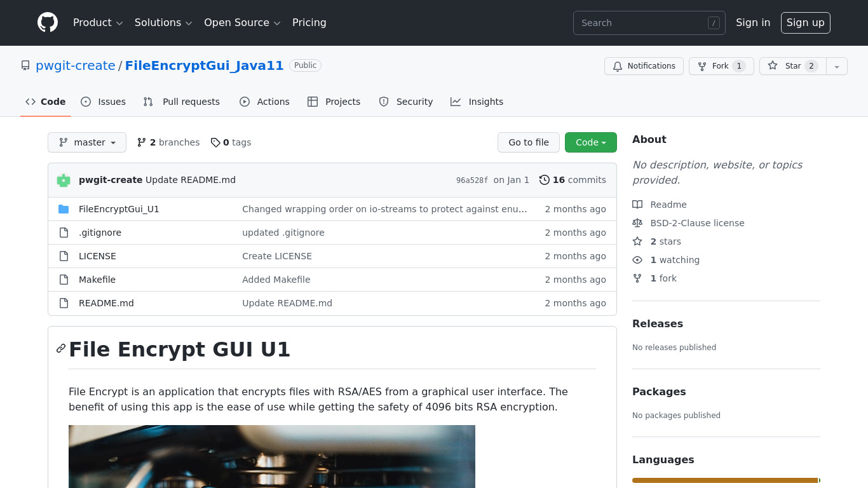Expand the green Code dropdown button
The image size is (868, 488).
pyautogui.click(x=591, y=142)
